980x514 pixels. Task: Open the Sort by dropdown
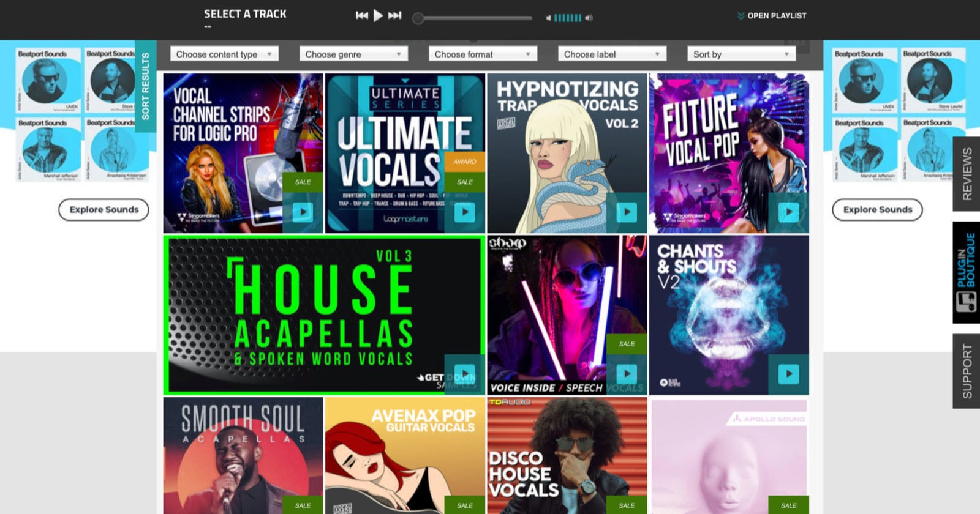pos(741,54)
